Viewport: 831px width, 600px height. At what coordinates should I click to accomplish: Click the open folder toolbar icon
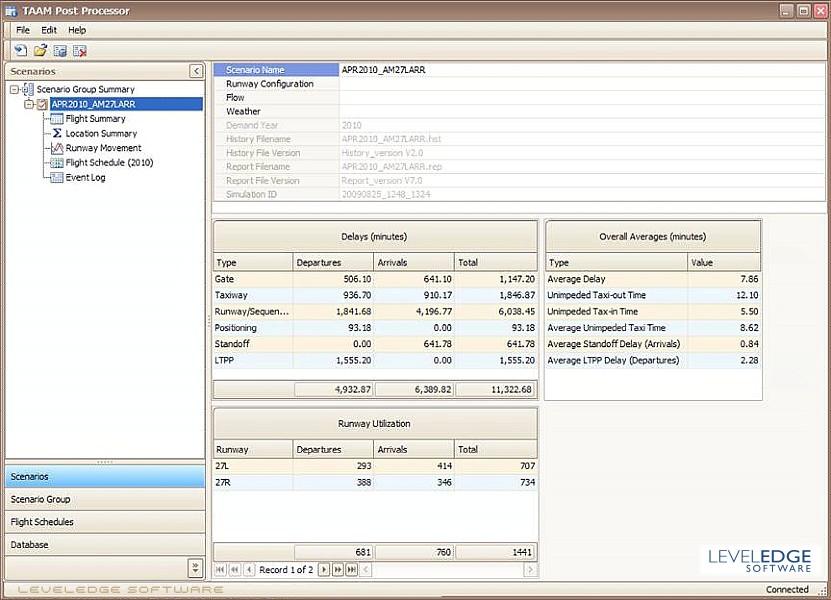[x=41, y=50]
